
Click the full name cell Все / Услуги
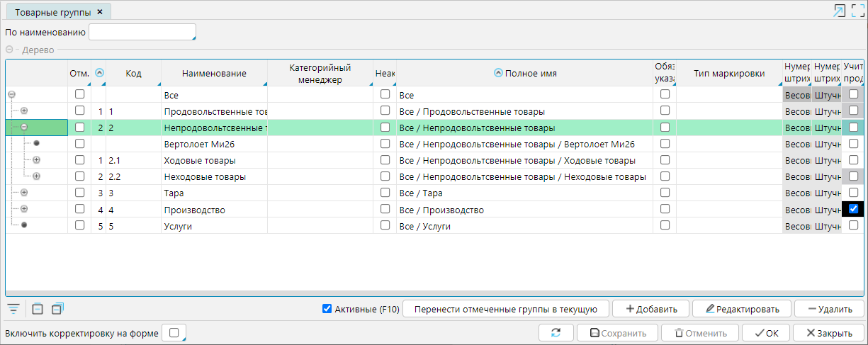click(524, 225)
